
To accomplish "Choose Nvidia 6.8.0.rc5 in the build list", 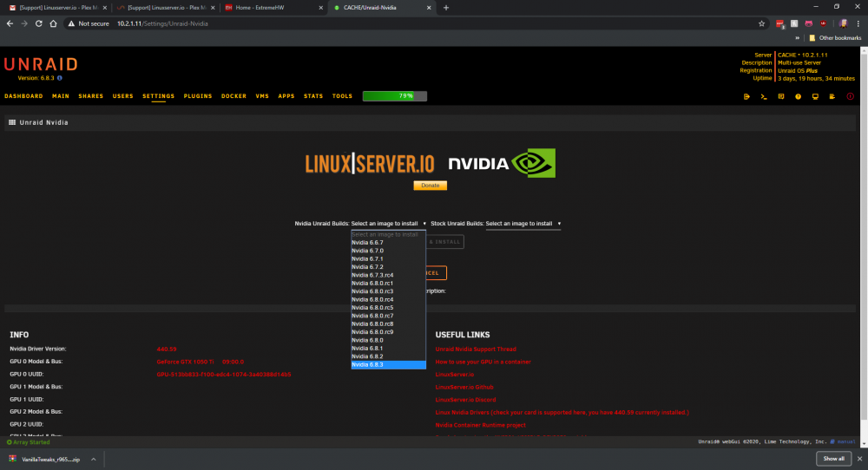I will pyautogui.click(x=389, y=308).
